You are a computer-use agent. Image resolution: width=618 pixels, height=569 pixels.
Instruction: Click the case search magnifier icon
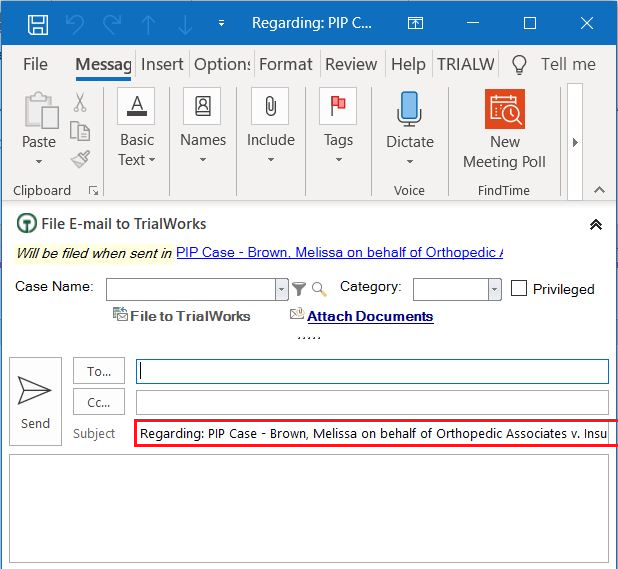click(319, 289)
